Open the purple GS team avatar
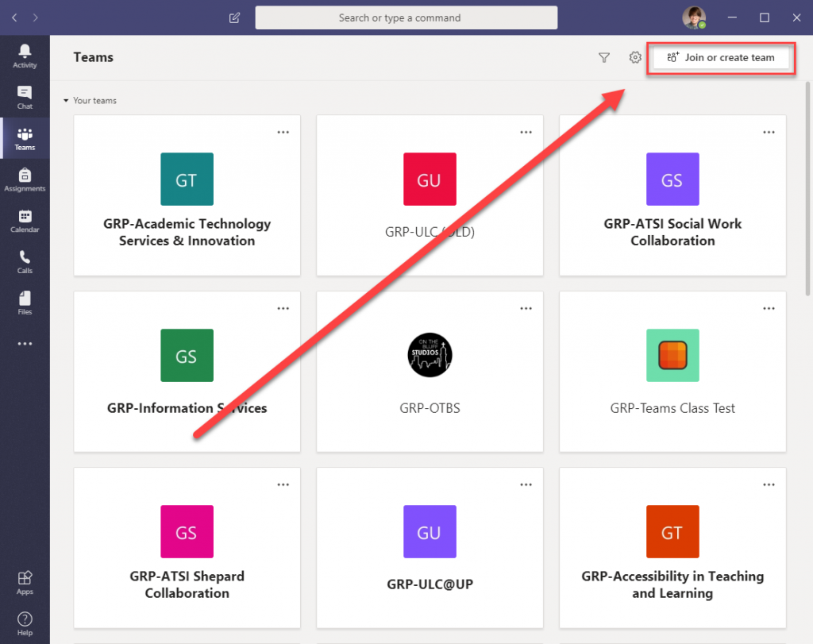Image resolution: width=813 pixels, height=644 pixels. 672,179
